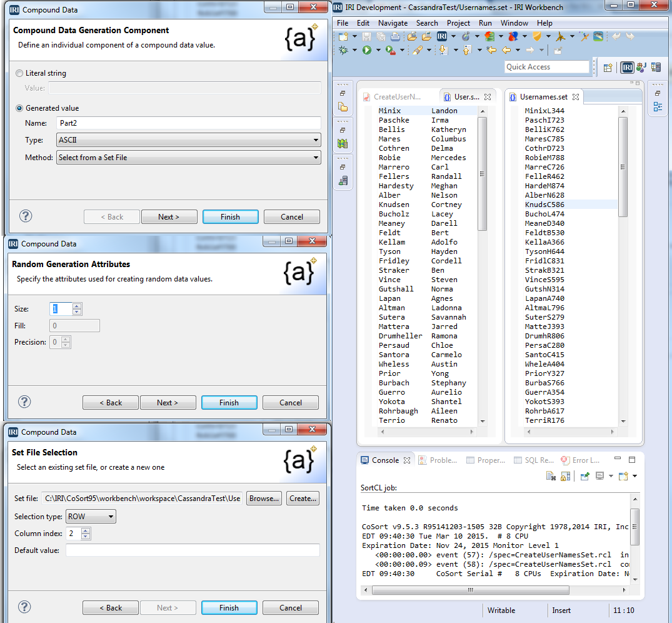Image resolution: width=672 pixels, height=623 pixels.
Task: Open the File menu
Action: (x=343, y=23)
